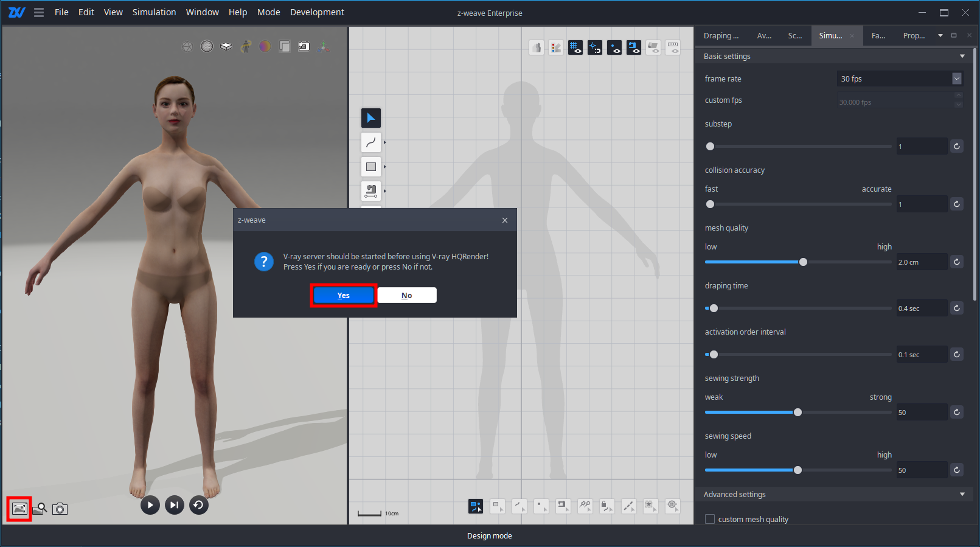The image size is (980, 547).
Task: Confirm dialog by clicking Yes
Action: 344,295
